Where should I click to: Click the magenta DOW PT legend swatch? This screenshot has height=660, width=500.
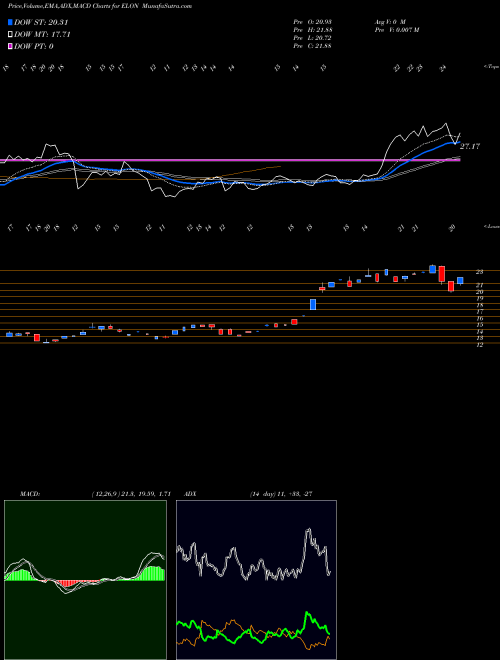tap(11, 46)
